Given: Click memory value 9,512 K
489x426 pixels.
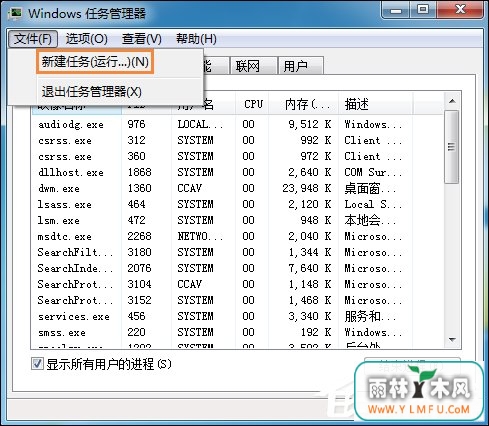Looking at the screenshot, I should [310, 124].
